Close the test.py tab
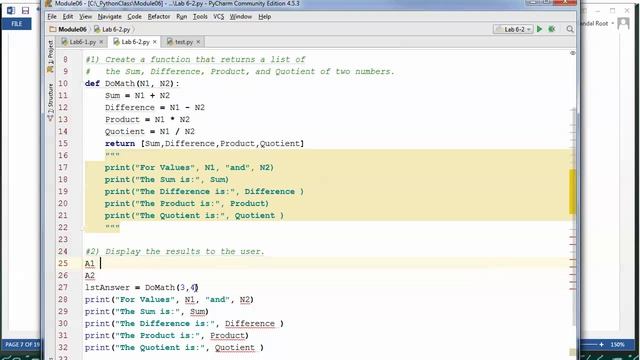The width and height of the screenshot is (640, 360). tap(198, 42)
